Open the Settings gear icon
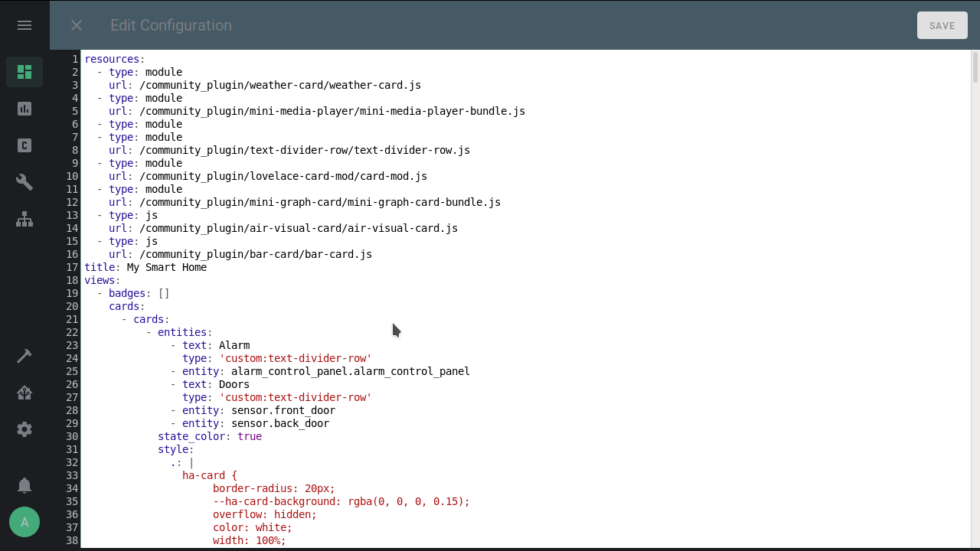 tap(24, 429)
